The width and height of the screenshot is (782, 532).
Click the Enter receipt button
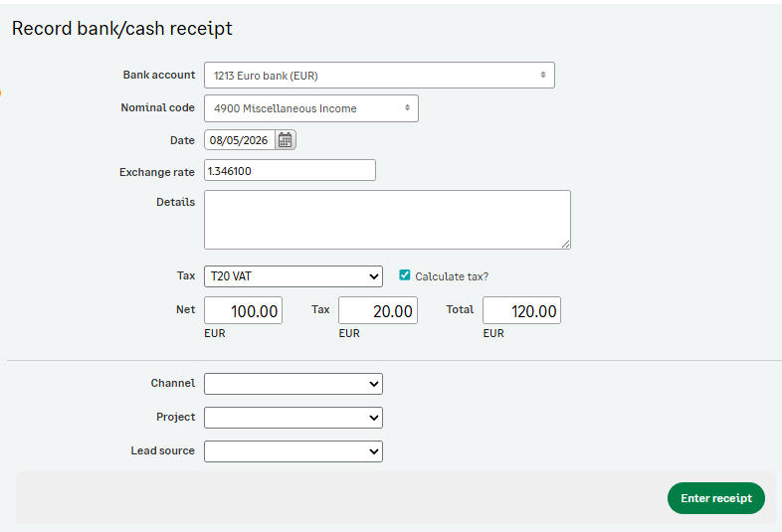pos(715,498)
